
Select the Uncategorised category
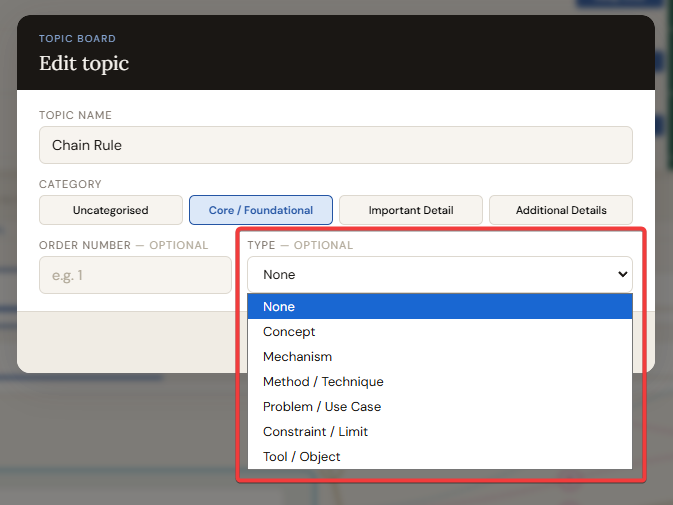(111, 210)
